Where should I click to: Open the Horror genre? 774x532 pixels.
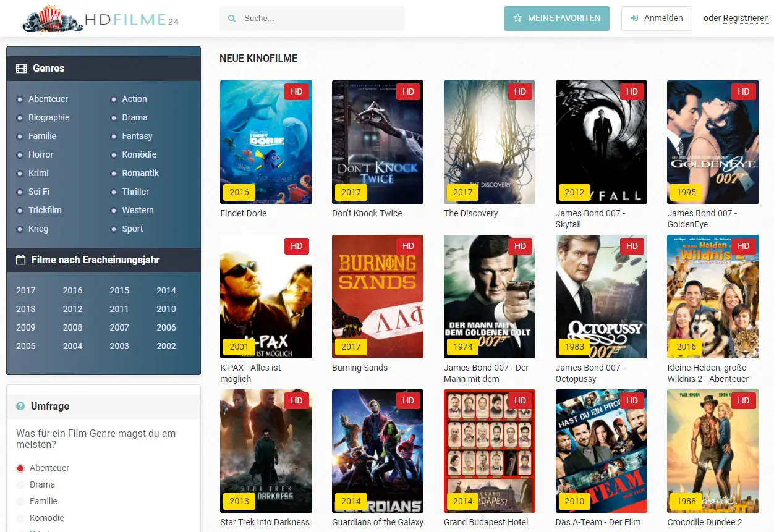(41, 154)
